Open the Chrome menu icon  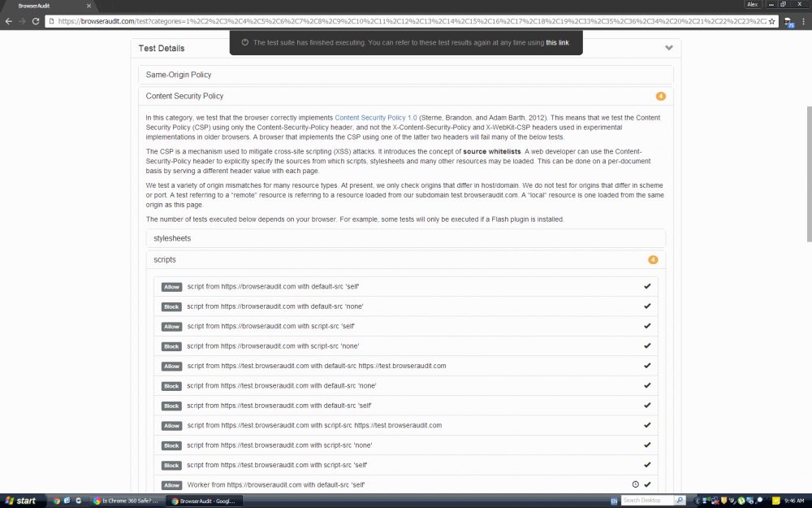(803, 20)
